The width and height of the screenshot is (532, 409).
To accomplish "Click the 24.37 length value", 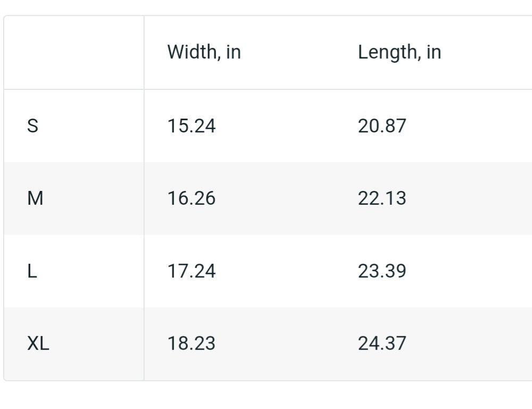I will click(382, 343).
